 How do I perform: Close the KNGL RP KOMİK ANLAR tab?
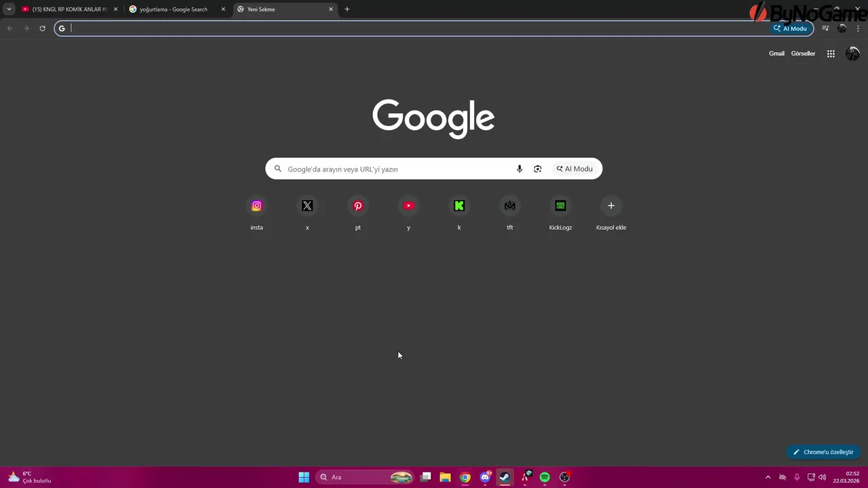(x=115, y=9)
